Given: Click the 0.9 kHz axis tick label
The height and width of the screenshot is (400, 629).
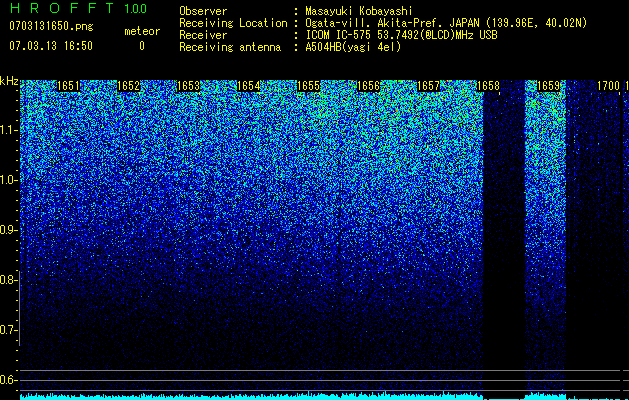Looking at the screenshot, I should (x=8, y=230).
